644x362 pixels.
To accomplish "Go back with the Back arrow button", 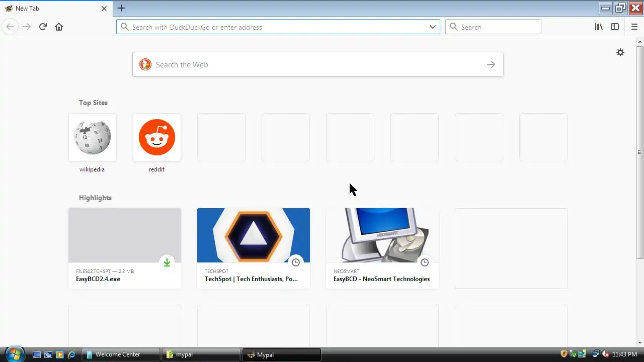I will pos(10,27).
